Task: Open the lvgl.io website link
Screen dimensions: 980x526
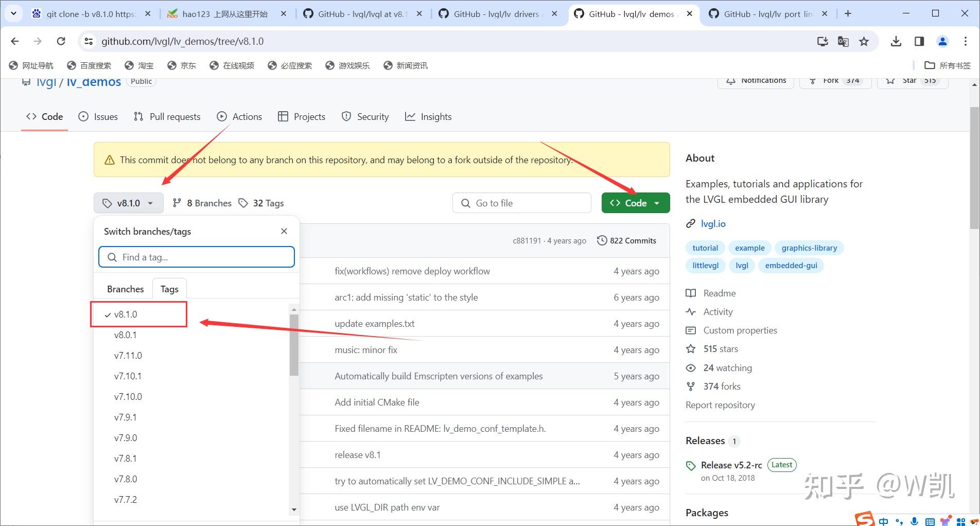Action: pos(713,224)
